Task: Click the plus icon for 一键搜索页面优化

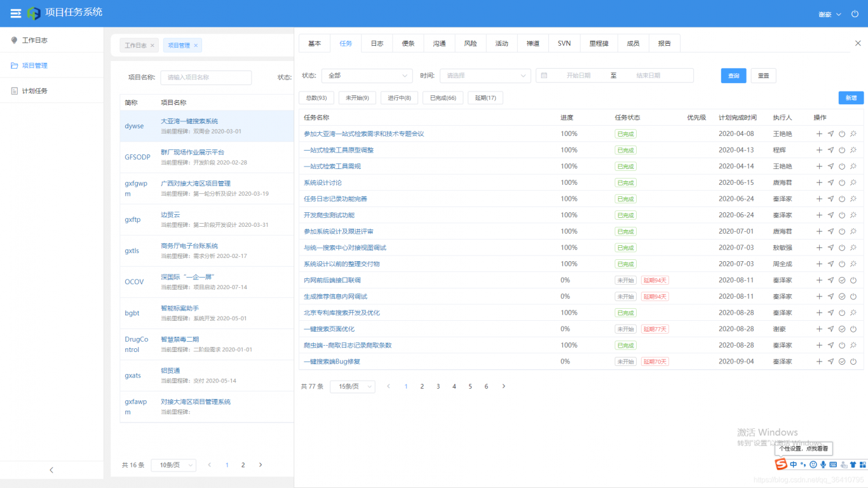Action: [x=819, y=329]
